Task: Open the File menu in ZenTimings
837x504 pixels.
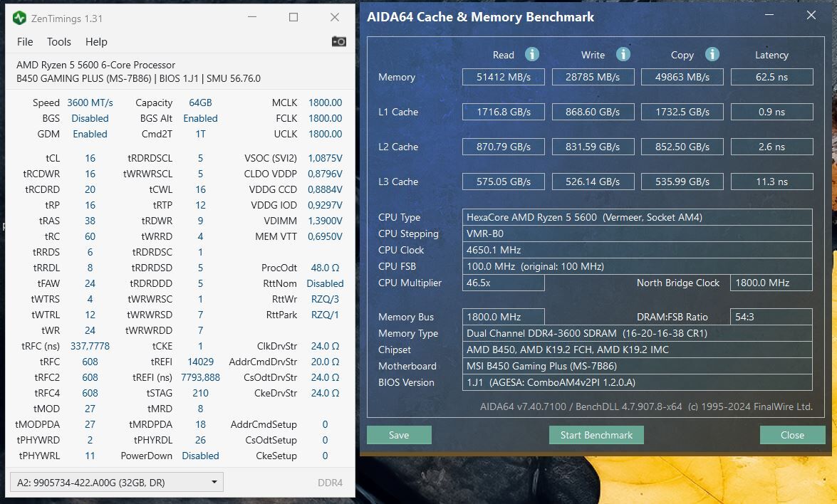Action: tap(24, 41)
